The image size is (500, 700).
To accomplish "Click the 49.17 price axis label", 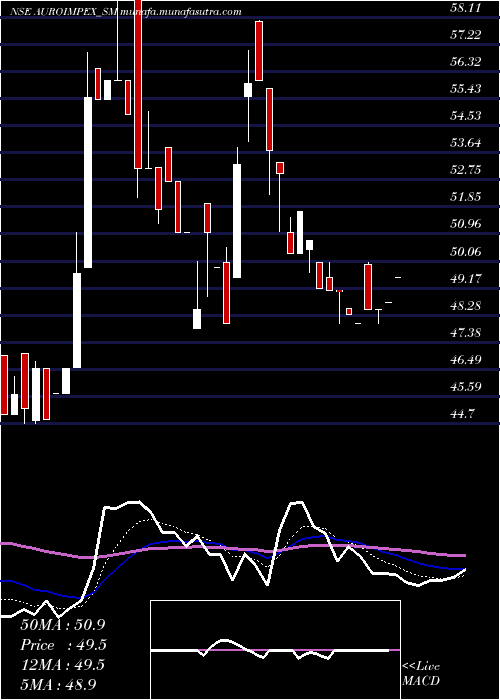I will (466, 279).
